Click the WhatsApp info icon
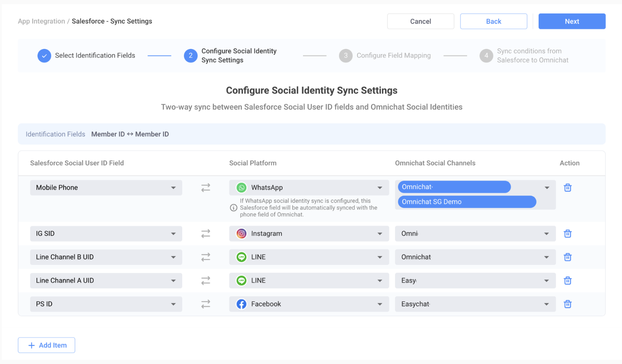 point(234,208)
